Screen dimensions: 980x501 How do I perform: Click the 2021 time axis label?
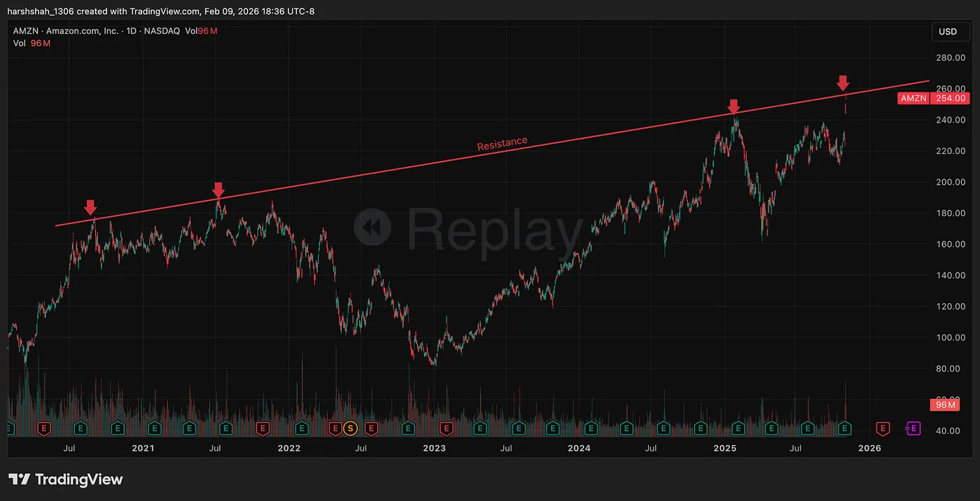coord(142,448)
